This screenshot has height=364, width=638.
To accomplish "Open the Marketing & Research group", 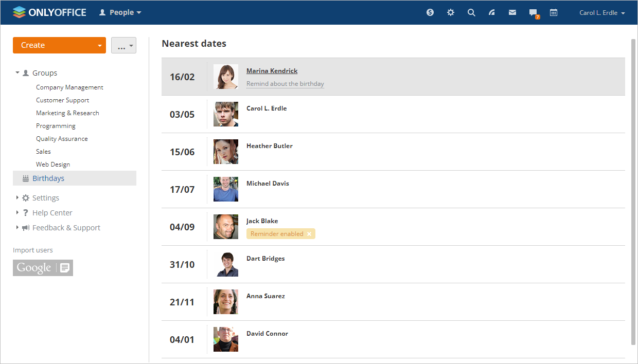I will pos(67,113).
